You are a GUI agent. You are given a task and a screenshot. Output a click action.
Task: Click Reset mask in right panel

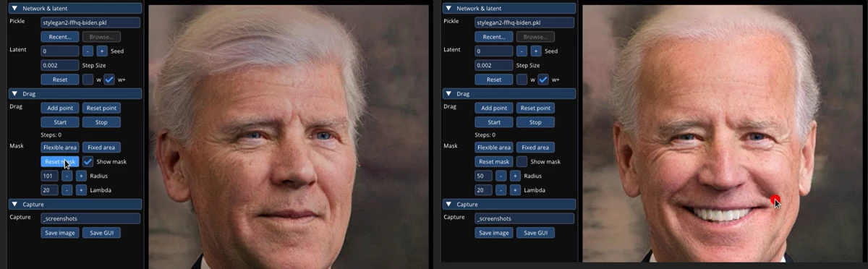[494, 162]
